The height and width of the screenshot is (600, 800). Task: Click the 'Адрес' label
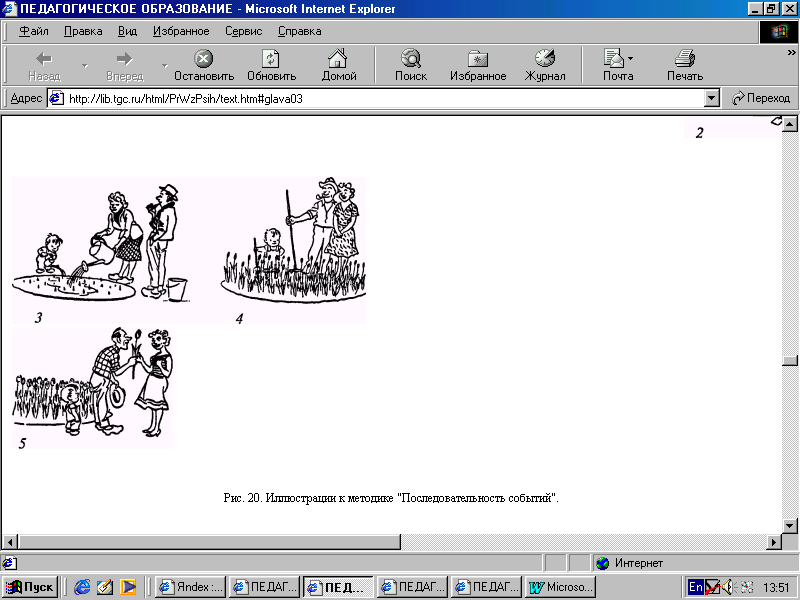tap(26, 98)
